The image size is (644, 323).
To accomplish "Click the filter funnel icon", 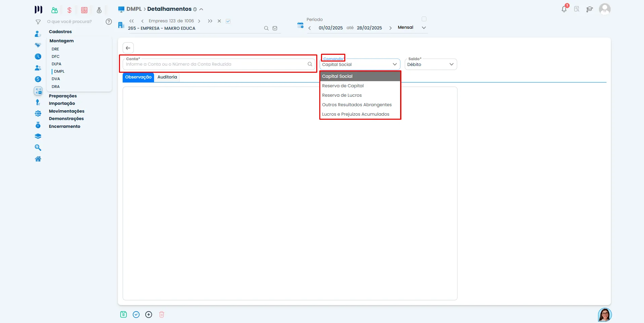I will [38, 22].
